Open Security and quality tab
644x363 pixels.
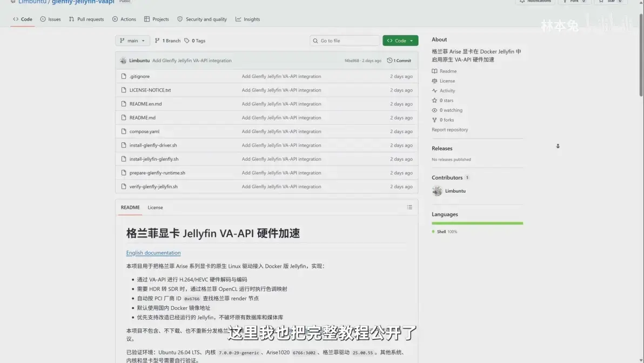click(202, 19)
